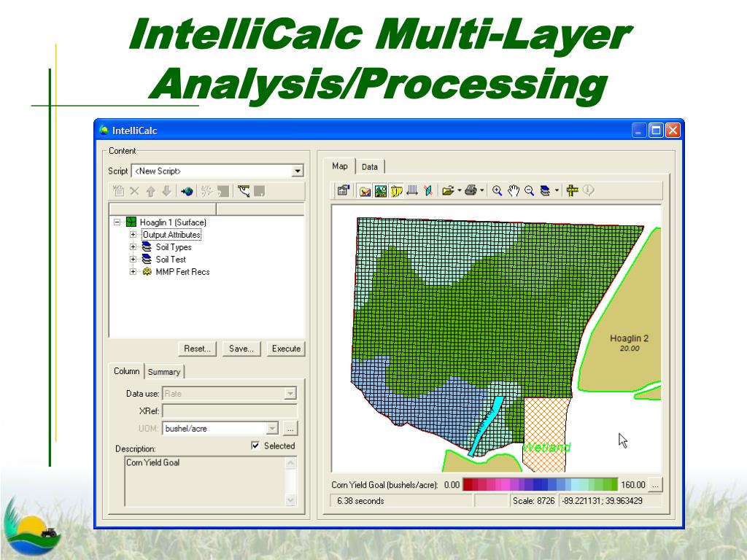
Task: Click the open folder icon in map toolbar
Action: point(447,191)
